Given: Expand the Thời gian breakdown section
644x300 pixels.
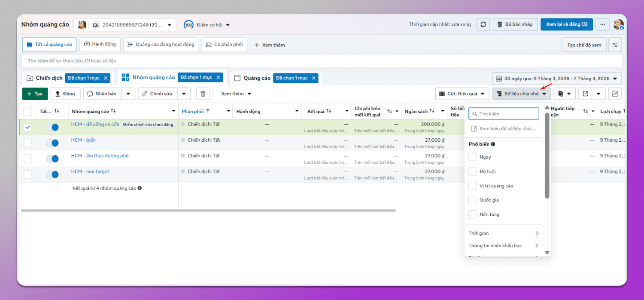Looking at the screenshot, I should 503,233.
